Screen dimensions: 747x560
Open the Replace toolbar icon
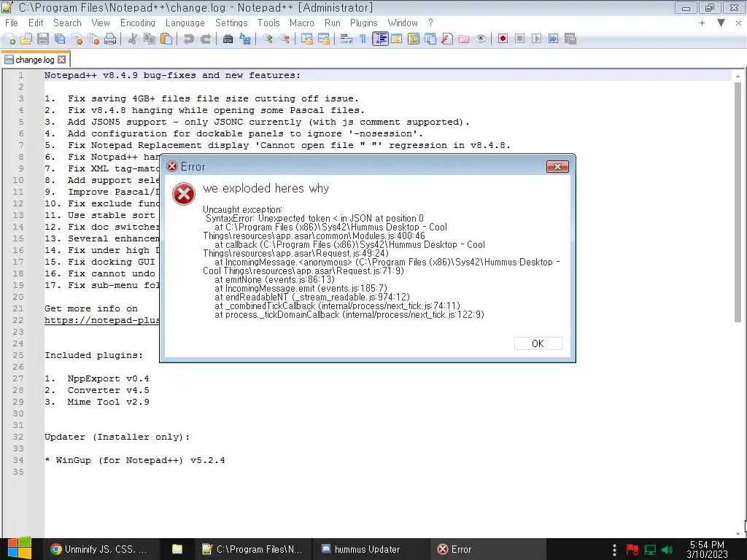point(245,39)
